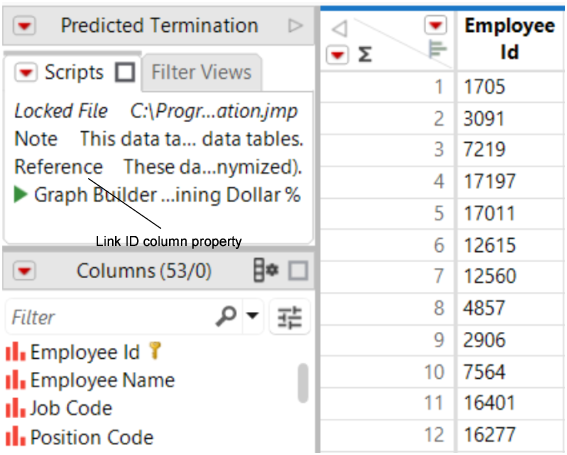Select the Employee Id column in the list
Screen dimensions: 567x455
click(85, 352)
